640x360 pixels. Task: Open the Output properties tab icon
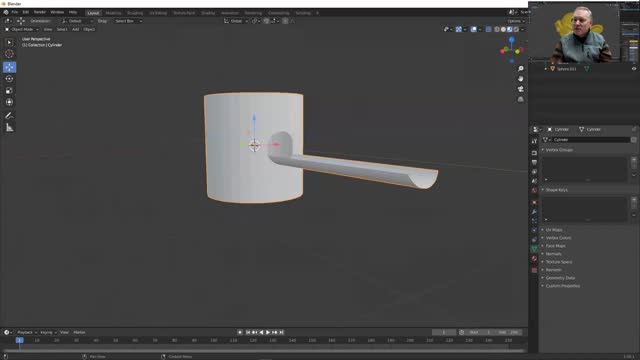534,162
